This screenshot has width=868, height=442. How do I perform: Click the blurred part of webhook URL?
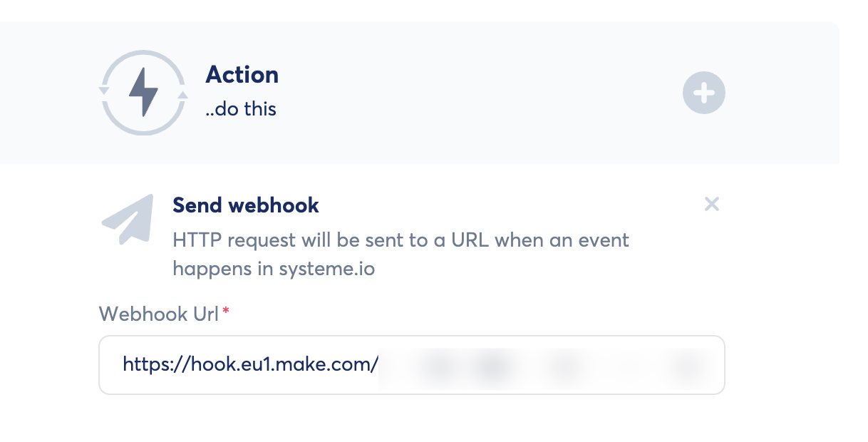(x=542, y=366)
